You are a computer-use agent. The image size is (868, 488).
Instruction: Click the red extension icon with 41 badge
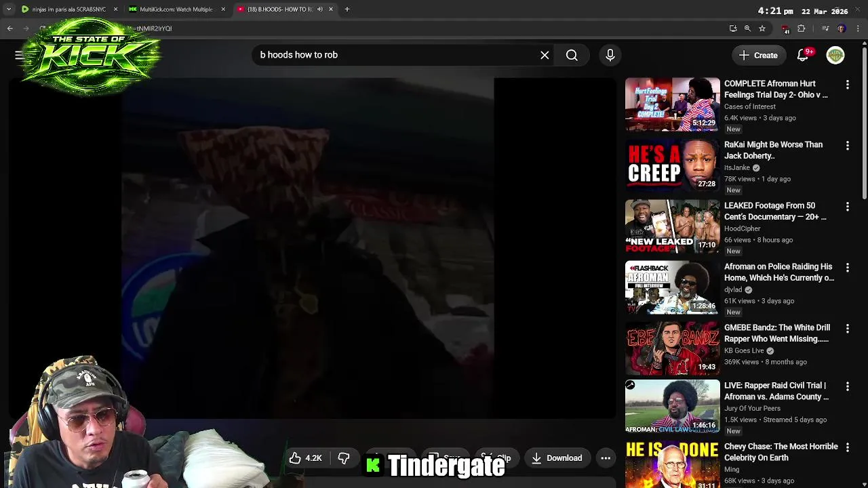(785, 29)
